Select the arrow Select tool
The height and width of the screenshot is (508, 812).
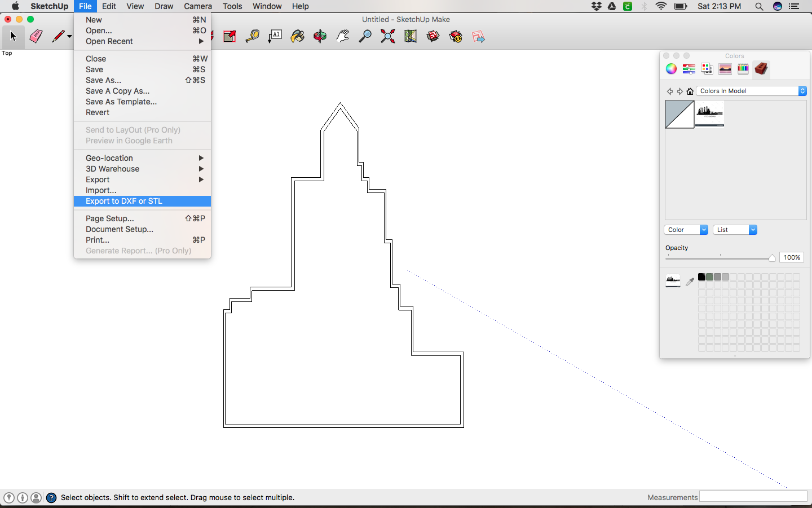point(12,37)
